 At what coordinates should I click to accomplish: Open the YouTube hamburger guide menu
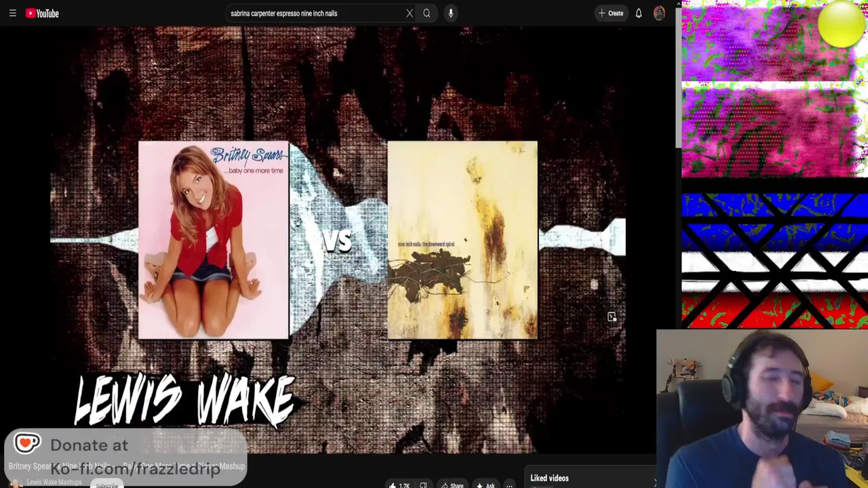tap(12, 13)
